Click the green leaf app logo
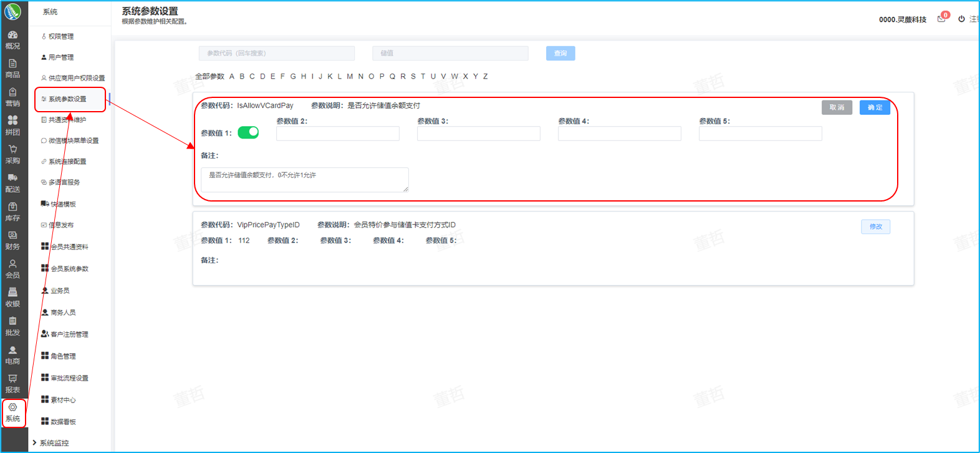 12,11
